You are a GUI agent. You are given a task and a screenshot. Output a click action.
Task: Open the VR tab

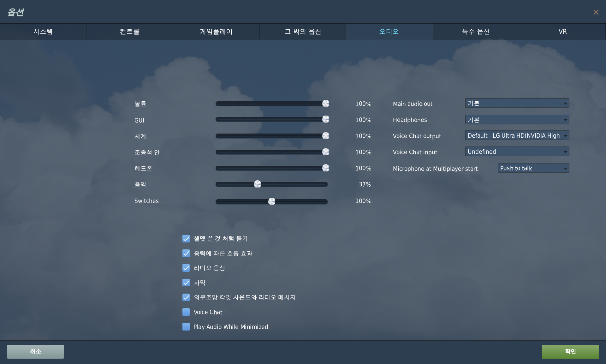click(562, 32)
